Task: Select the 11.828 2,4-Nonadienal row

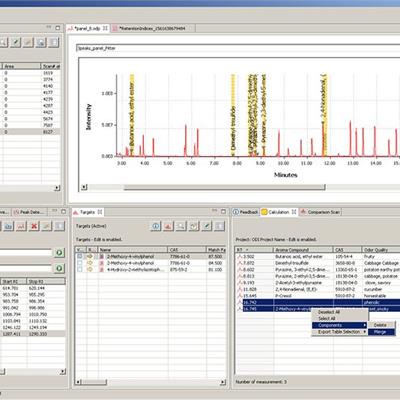Action: (x=318, y=289)
